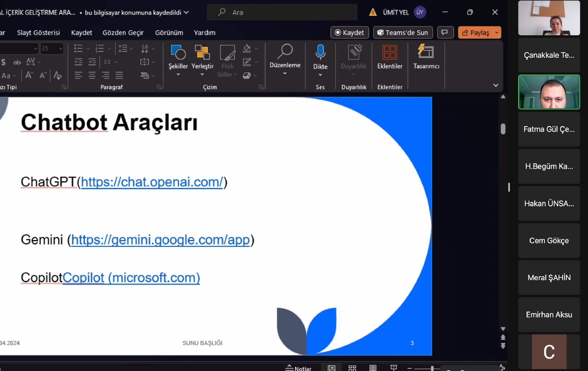The image size is (588, 371).
Task: Toggle strikethrough text formatting
Action: 17,62
